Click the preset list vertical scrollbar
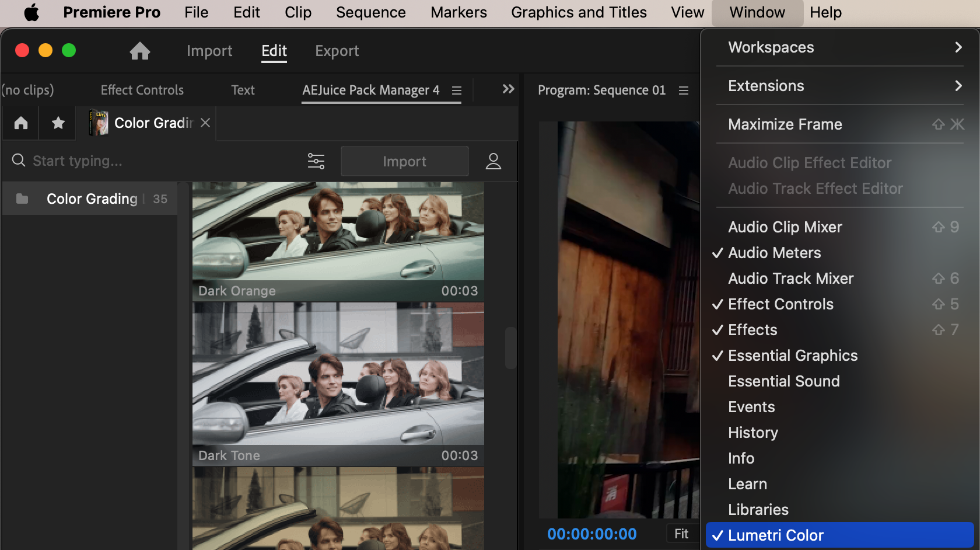Image resolution: width=980 pixels, height=550 pixels. click(510, 348)
